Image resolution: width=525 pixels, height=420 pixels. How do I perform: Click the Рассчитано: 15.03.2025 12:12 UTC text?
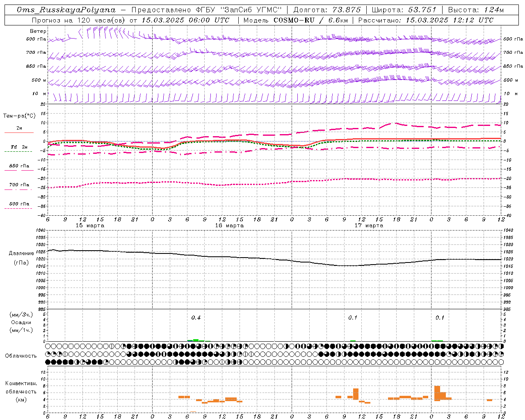(x=426, y=20)
